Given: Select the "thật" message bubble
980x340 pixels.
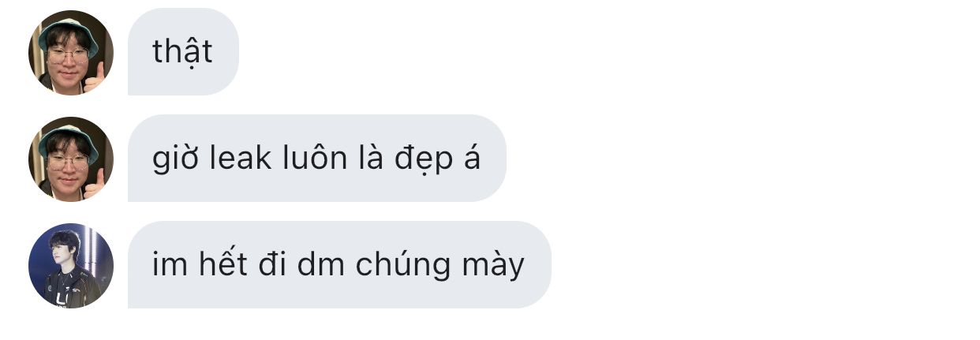Looking at the screenshot, I should 183,52.
